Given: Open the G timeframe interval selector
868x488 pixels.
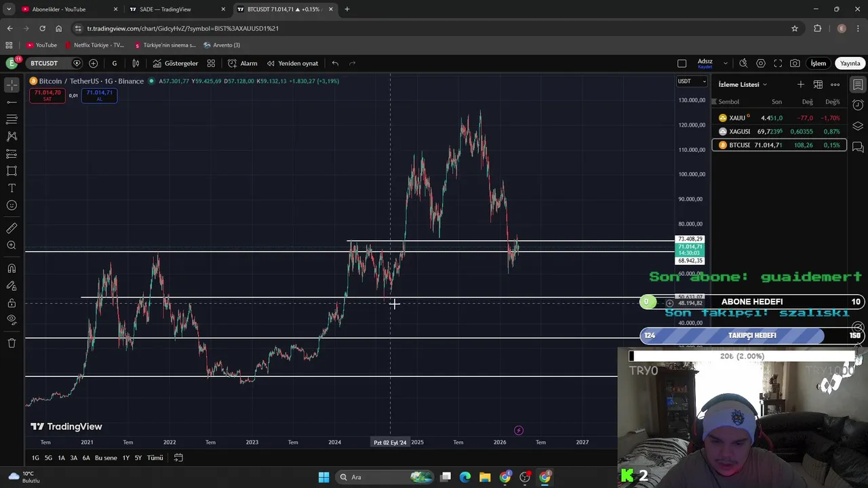Looking at the screenshot, I should [114, 63].
